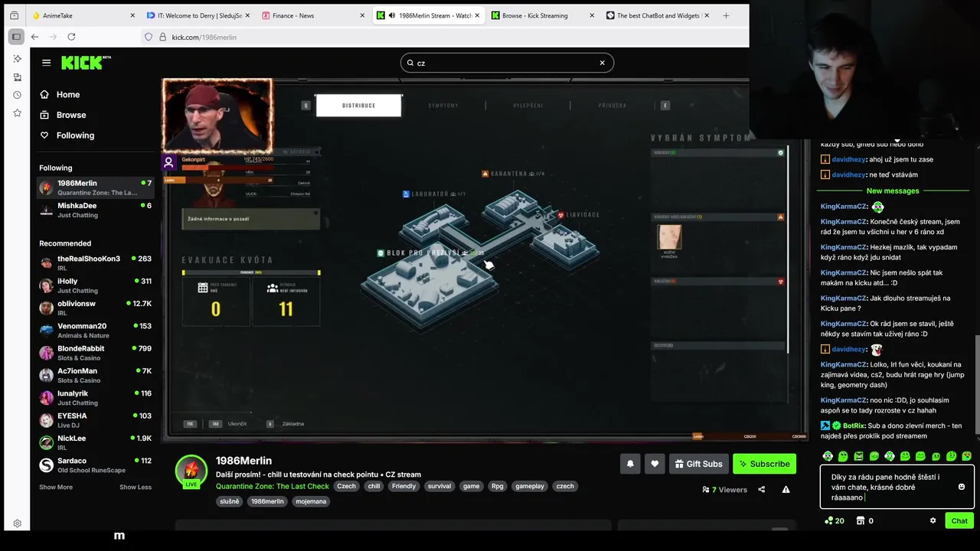Select the survival tag
The image size is (980, 551).
pos(439,486)
